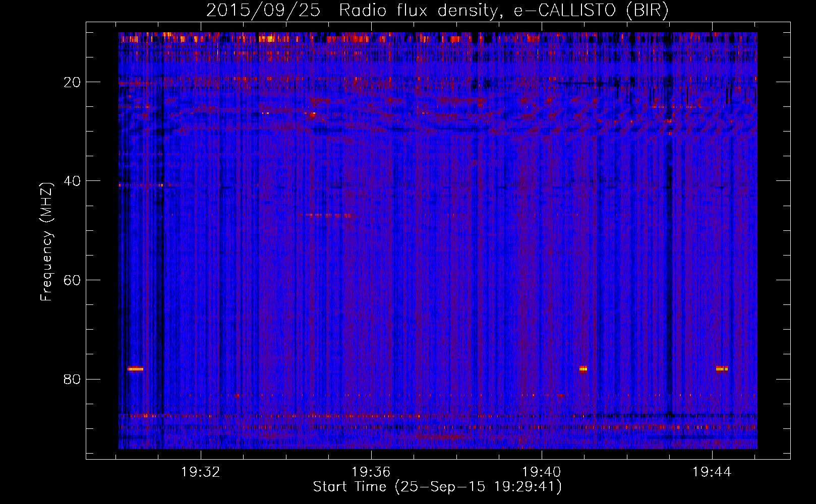The image size is (816, 504).
Task: Click the "Frequency (MHZ)" y-axis label
Action: click(46, 242)
